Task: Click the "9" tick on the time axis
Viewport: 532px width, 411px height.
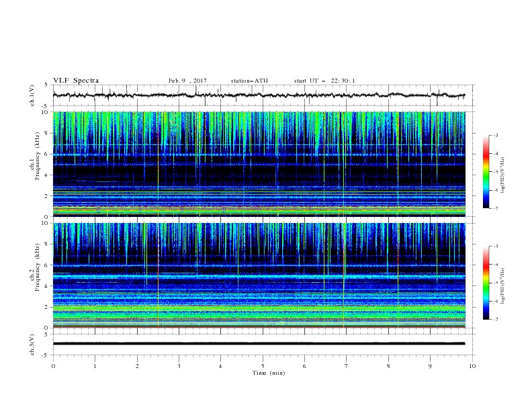Action: click(x=430, y=366)
